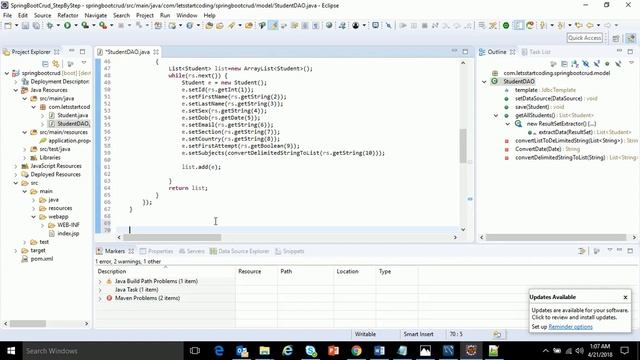Select Student.java in Project Explorer
Viewport: 640px width, 360px height.
coord(72,116)
